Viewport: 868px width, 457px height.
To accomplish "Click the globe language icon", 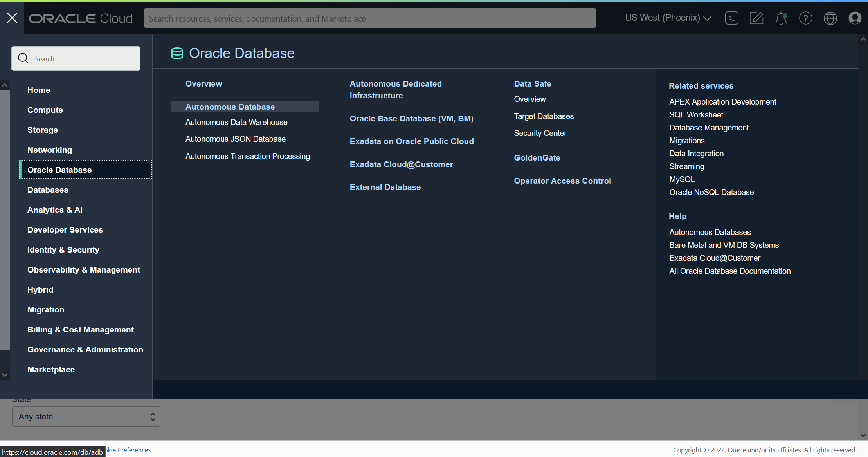I will point(830,18).
